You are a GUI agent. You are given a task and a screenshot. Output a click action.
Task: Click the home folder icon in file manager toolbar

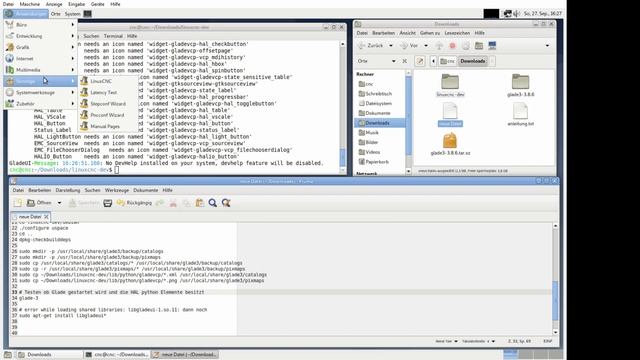pos(479,46)
